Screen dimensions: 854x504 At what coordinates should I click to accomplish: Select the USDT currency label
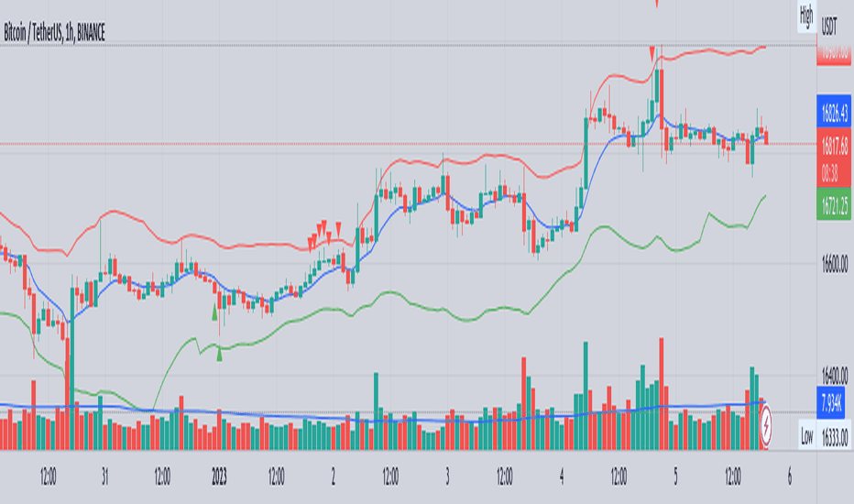point(829,26)
